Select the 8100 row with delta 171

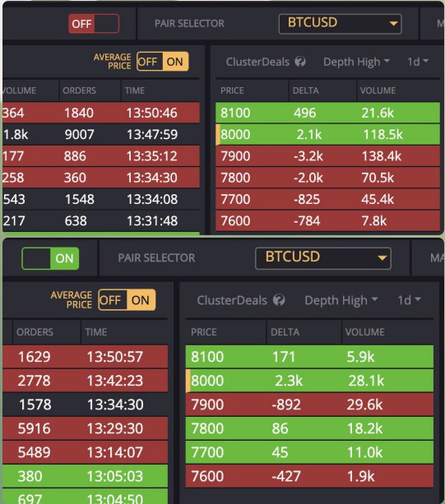pos(309,357)
